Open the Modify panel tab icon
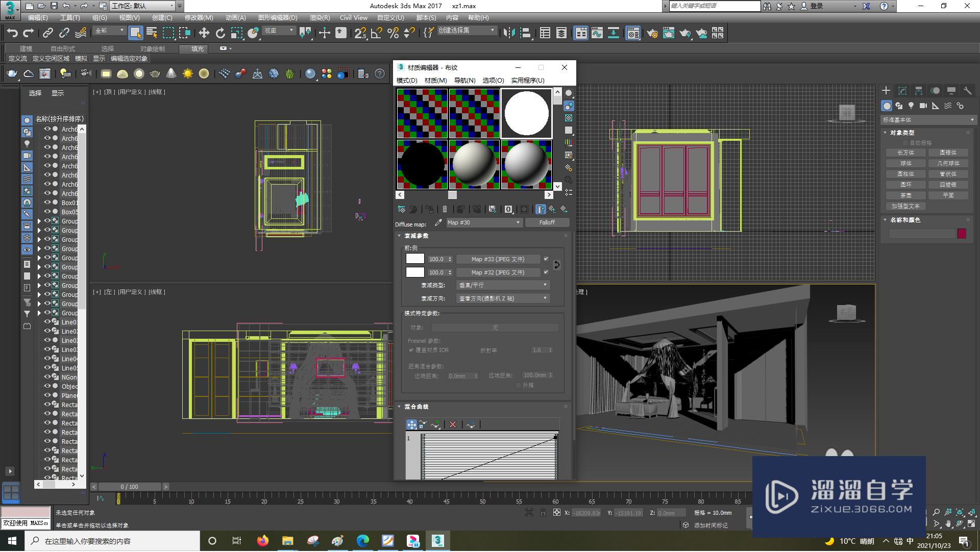 tap(902, 91)
